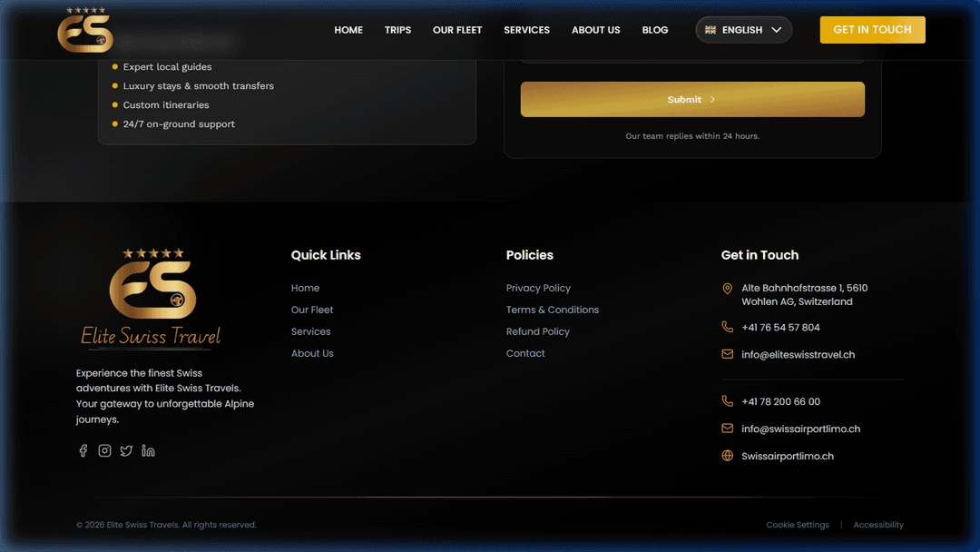
Task: Open the LinkedIn social icon
Action: (x=148, y=450)
